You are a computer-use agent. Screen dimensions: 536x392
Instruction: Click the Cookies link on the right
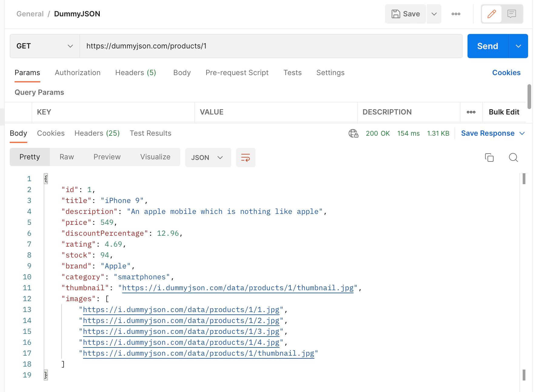506,73
